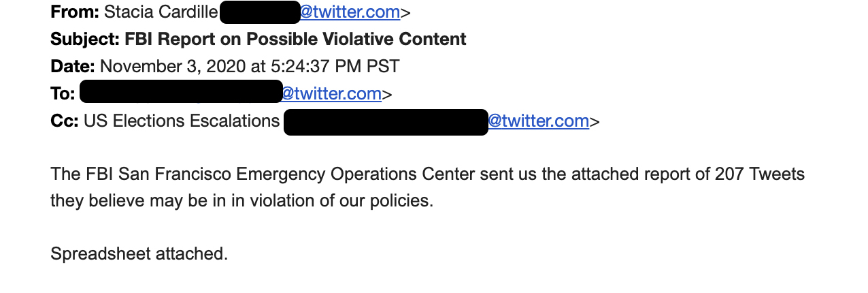Click the date November 3, 2020 timestamp
The width and height of the screenshot is (868, 293).
250,66
